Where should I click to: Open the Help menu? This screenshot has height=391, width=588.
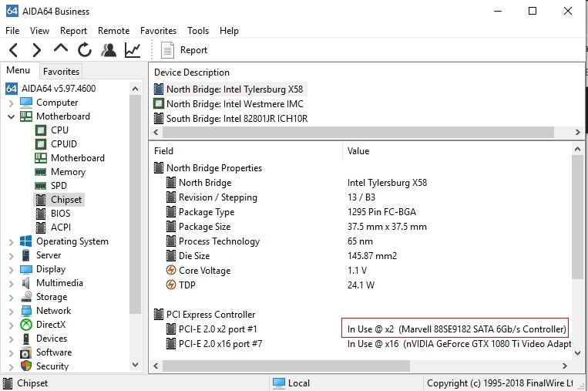click(229, 31)
